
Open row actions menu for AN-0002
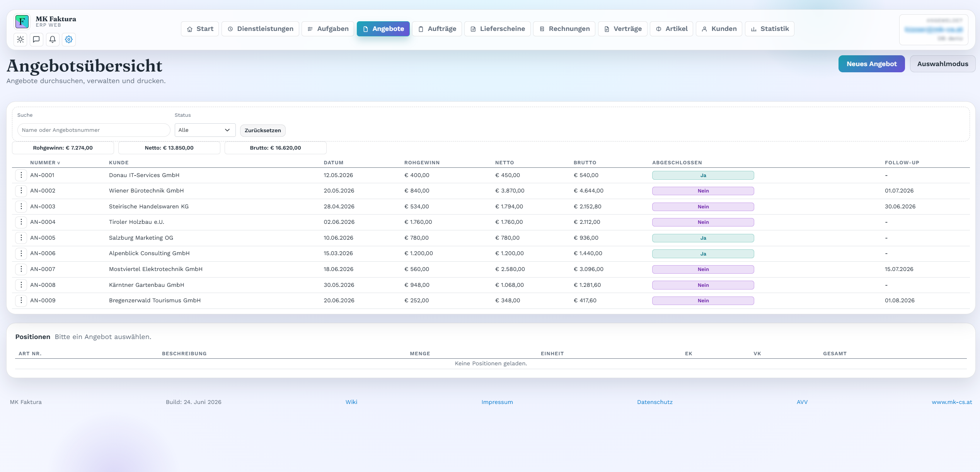[21, 191]
